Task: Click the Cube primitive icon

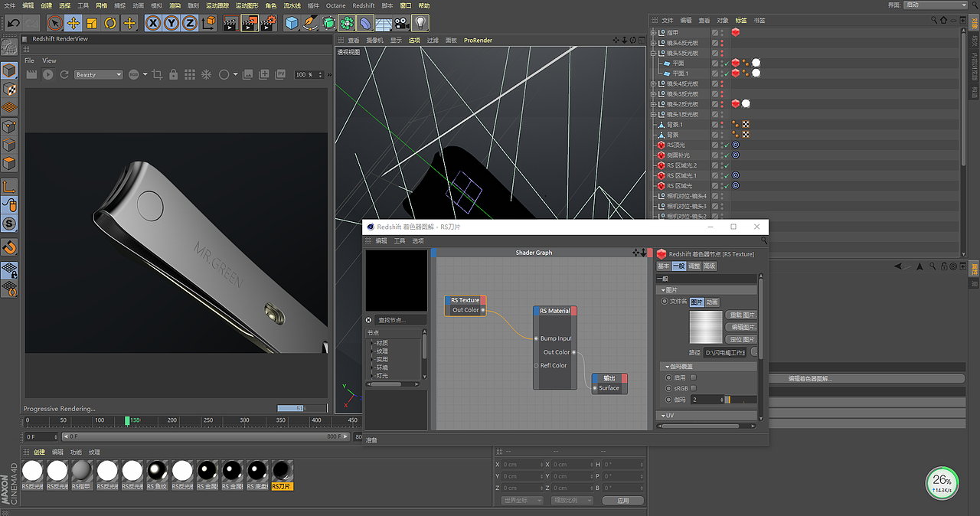Action: click(x=292, y=23)
